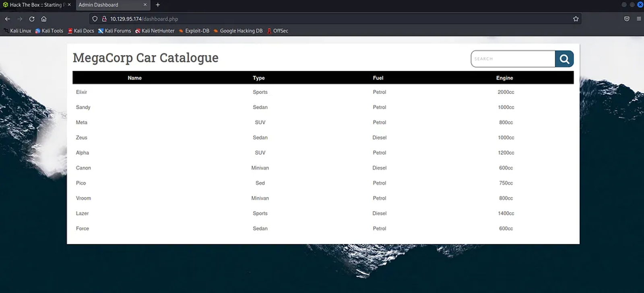Open the OffSec bookmark

(278, 31)
